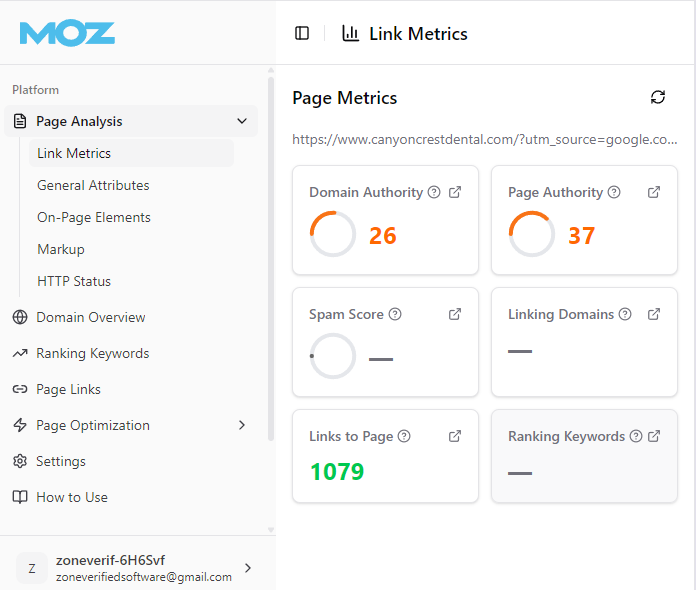Click the zoneverifiedsoftware@gmail.com email
This screenshot has width=696, height=590.
[x=144, y=577]
